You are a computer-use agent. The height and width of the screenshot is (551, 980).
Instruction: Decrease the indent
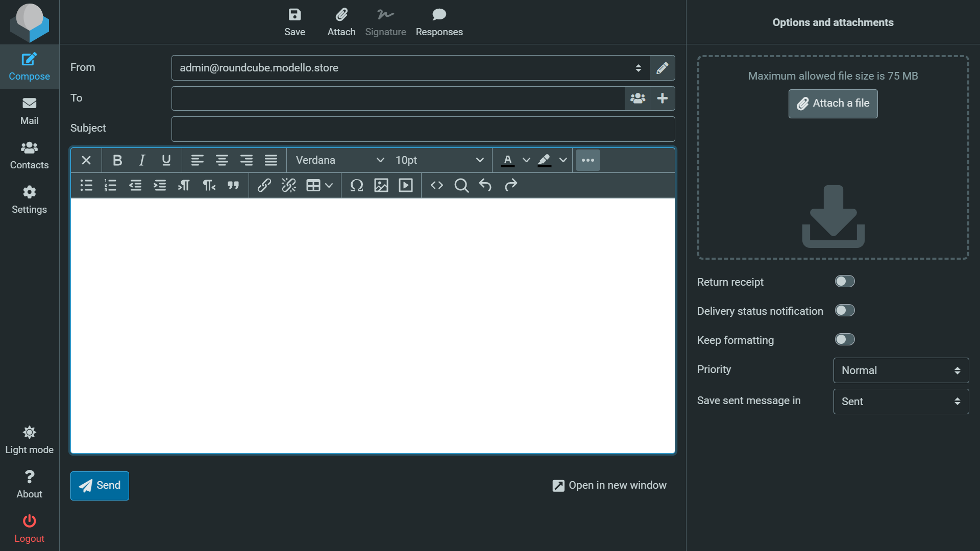(135, 185)
